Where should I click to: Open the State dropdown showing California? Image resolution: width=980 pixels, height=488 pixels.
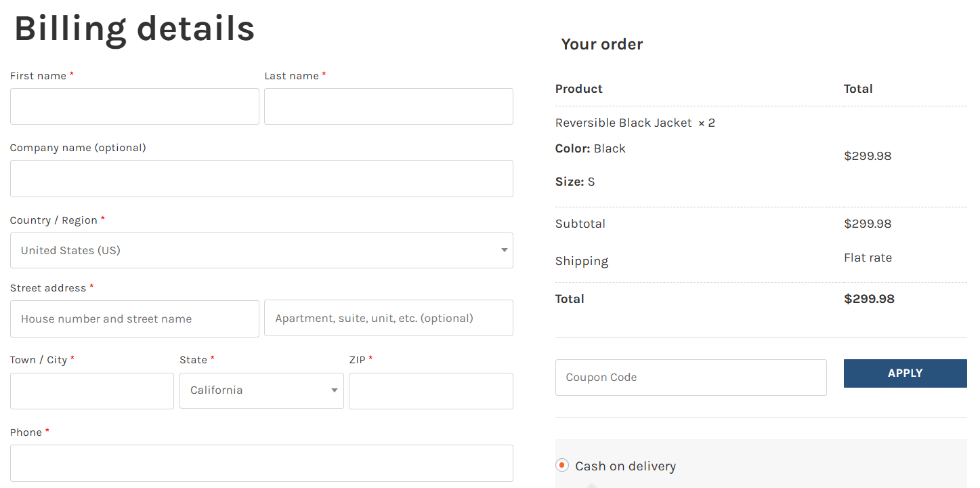(261, 390)
